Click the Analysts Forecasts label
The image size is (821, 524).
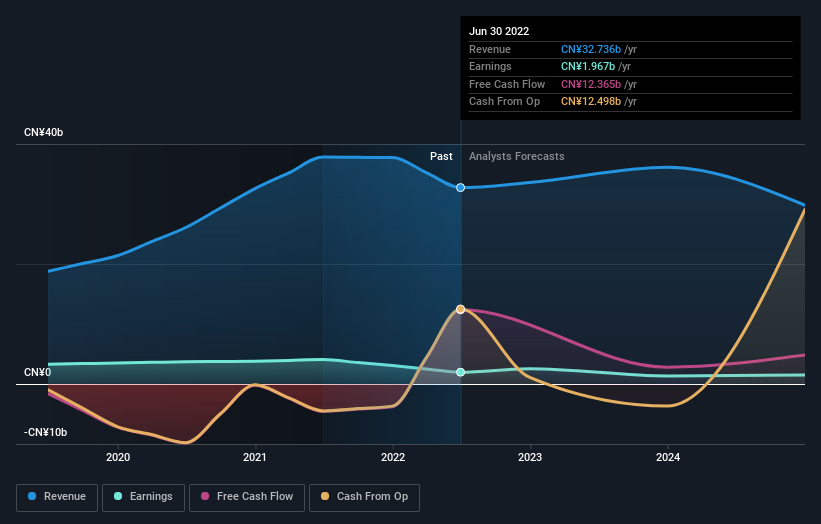point(516,156)
